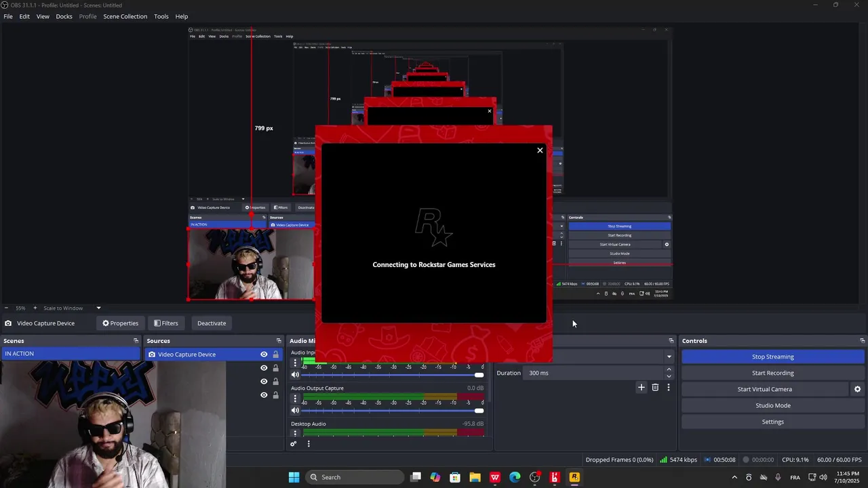This screenshot has width=868, height=488.
Task: Toggle lock icon of fourth source row
Action: pyautogui.click(x=275, y=395)
